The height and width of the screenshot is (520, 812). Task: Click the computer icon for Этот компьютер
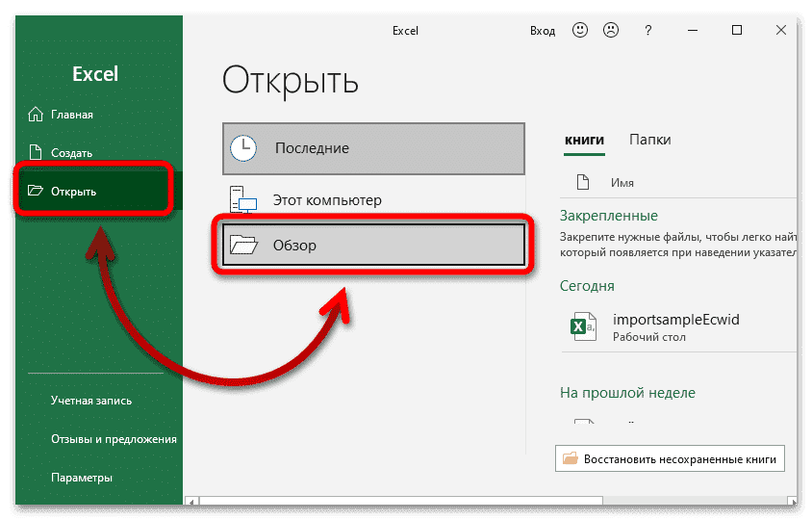243,200
